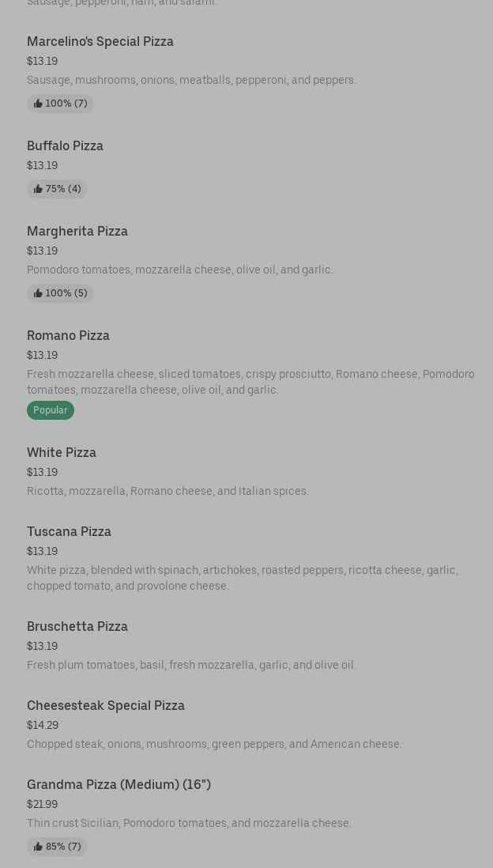493x868 pixels.
Task: Open Tuscana Pizza details
Action: (x=69, y=531)
